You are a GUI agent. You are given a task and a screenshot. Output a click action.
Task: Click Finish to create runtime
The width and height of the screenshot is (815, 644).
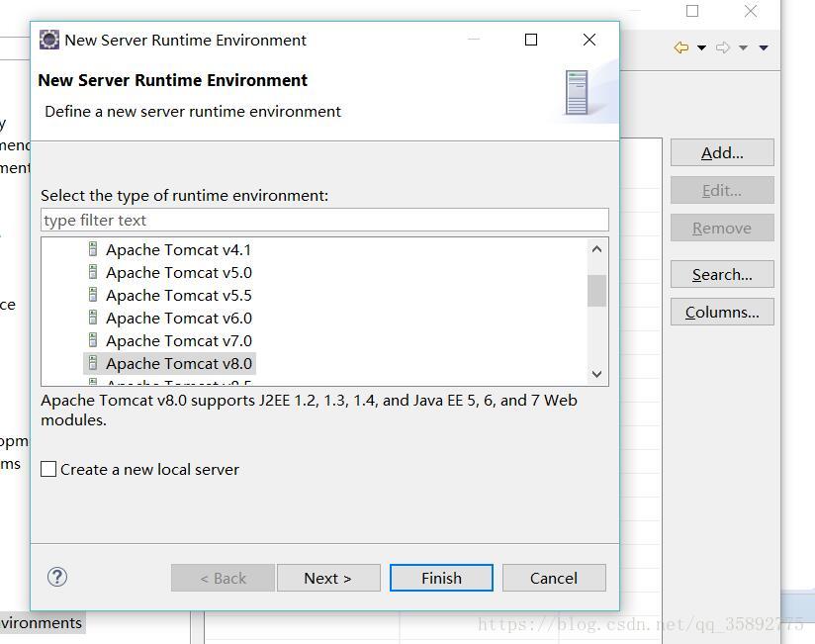click(441, 578)
